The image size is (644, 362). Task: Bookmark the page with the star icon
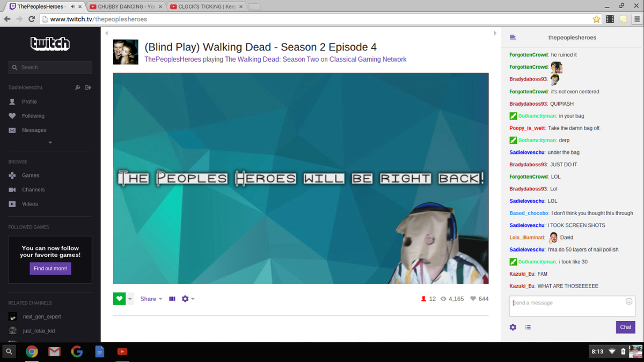pos(596,19)
